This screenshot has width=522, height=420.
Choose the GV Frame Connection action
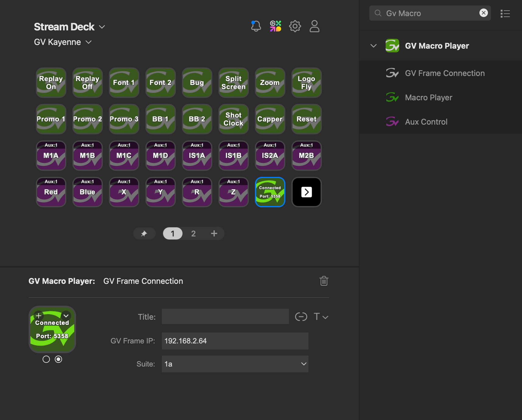coord(440,73)
